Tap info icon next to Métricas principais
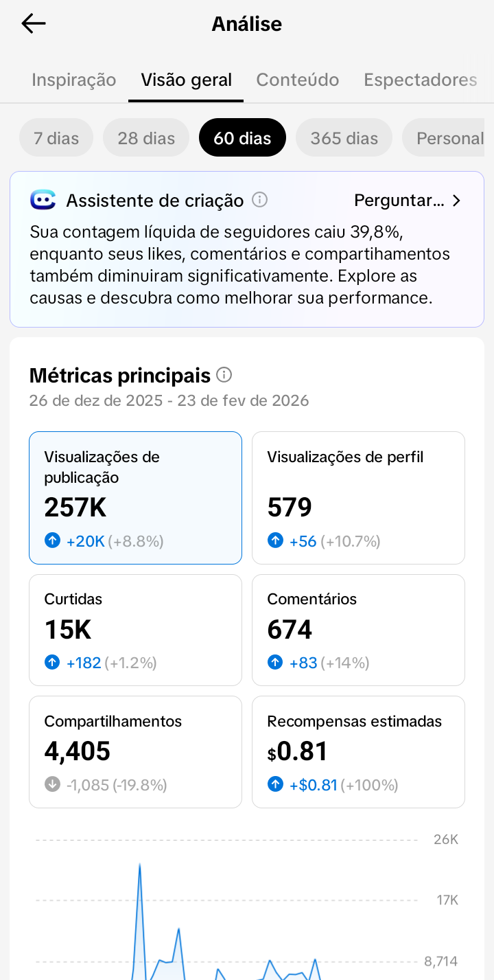Viewport: 494px width, 980px height. point(224,375)
